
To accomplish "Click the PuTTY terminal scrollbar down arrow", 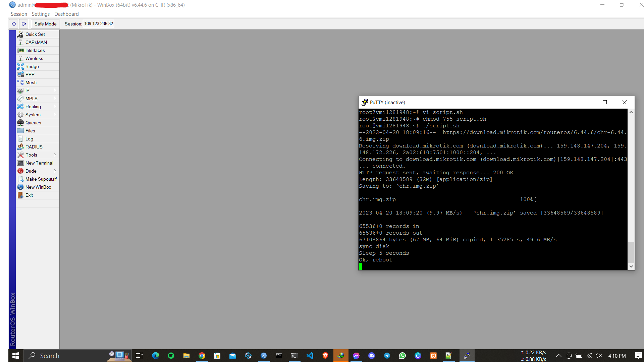I will (631, 267).
